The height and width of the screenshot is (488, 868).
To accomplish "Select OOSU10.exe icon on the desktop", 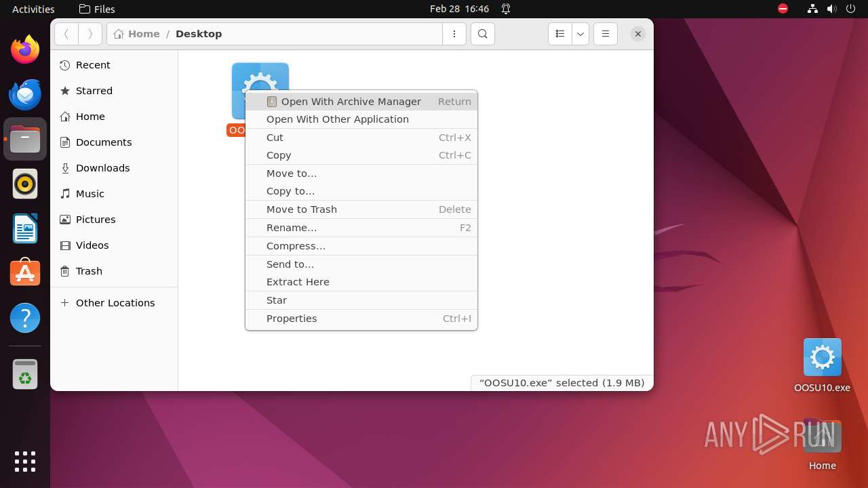I will pyautogui.click(x=822, y=366).
